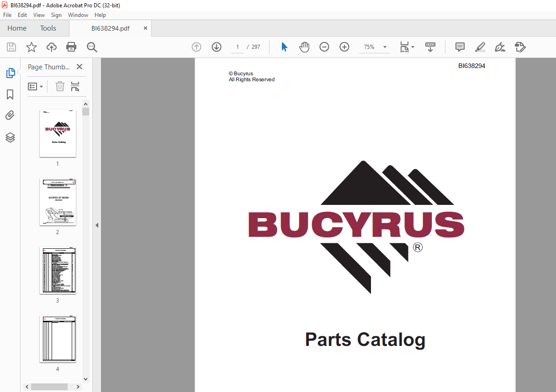Open the File menu

(x=7, y=15)
